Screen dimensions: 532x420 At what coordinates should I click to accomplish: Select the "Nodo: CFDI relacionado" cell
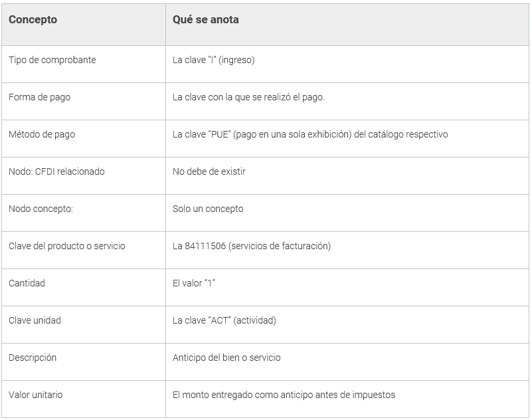(x=56, y=171)
